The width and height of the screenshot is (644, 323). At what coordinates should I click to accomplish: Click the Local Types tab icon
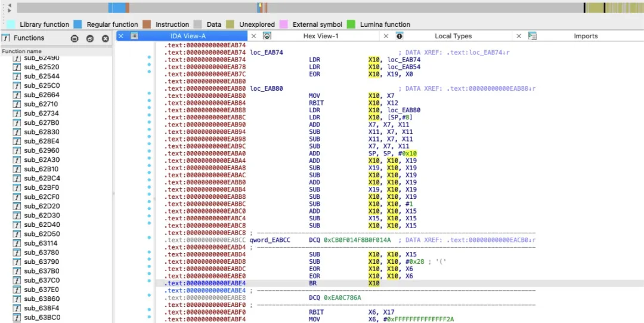coord(400,36)
